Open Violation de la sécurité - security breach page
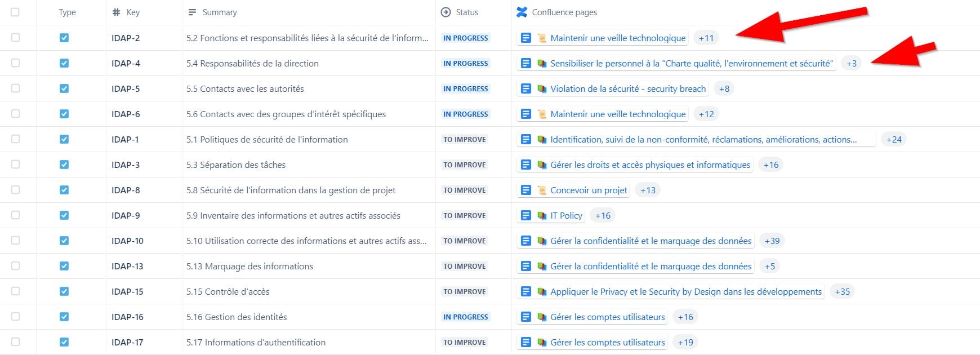980x355 pixels. (x=628, y=88)
